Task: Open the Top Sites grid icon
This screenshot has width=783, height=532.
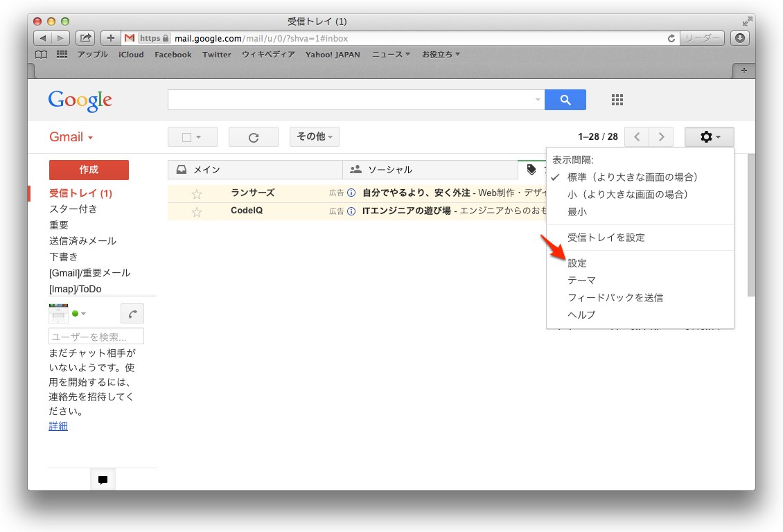Action: pos(62,55)
